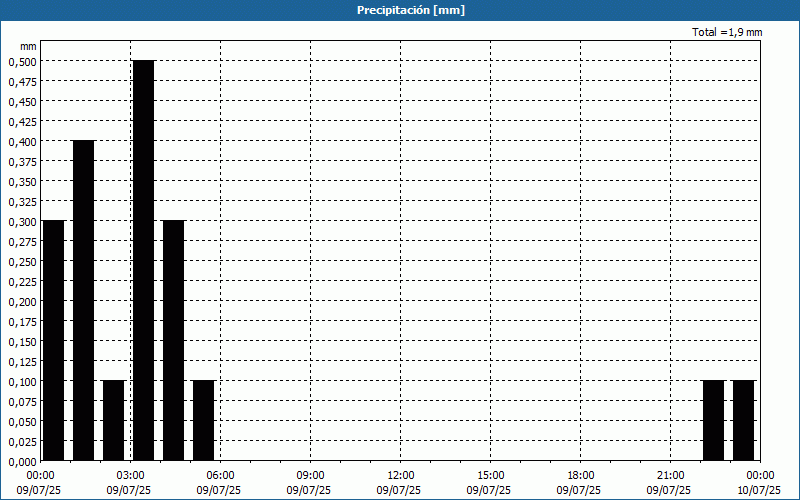Image resolution: width=800 pixels, height=500 pixels.
Task: Select the 0,325 y-axis label
Action: point(22,202)
